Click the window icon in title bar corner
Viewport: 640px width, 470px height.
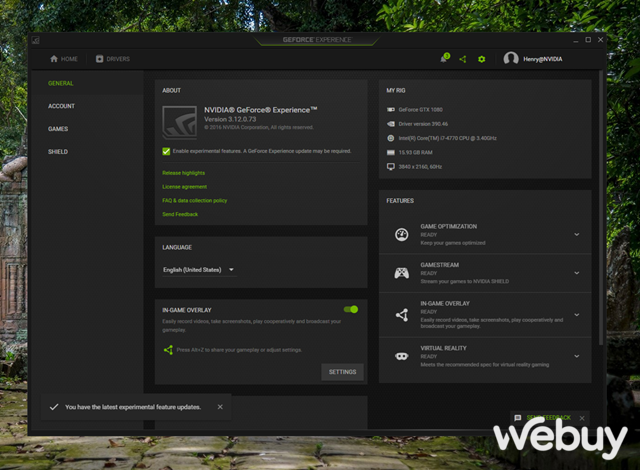click(x=36, y=40)
